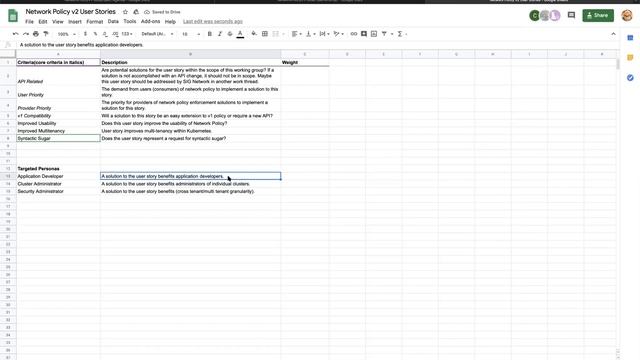This screenshot has height=360, width=640.
Task: Click the move to folder icon
Action: pyautogui.click(x=136, y=12)
